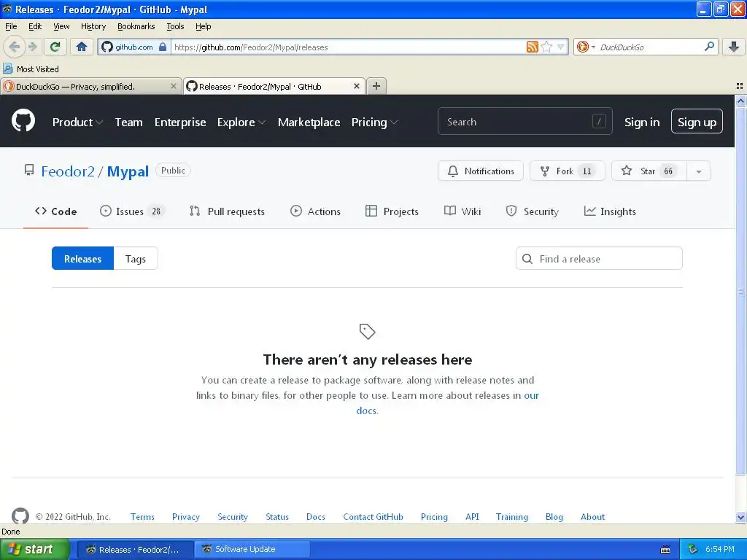Select the Releases toggle button
The width and height of the screenshot is (747, 560).
(x=82, y=259)
